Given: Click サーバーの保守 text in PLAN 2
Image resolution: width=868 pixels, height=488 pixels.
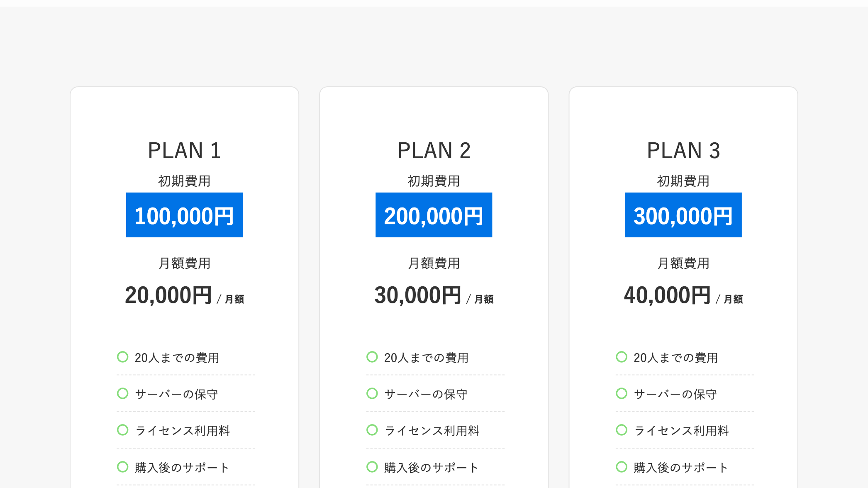Looking at the screenshot, I should (426, 394).
